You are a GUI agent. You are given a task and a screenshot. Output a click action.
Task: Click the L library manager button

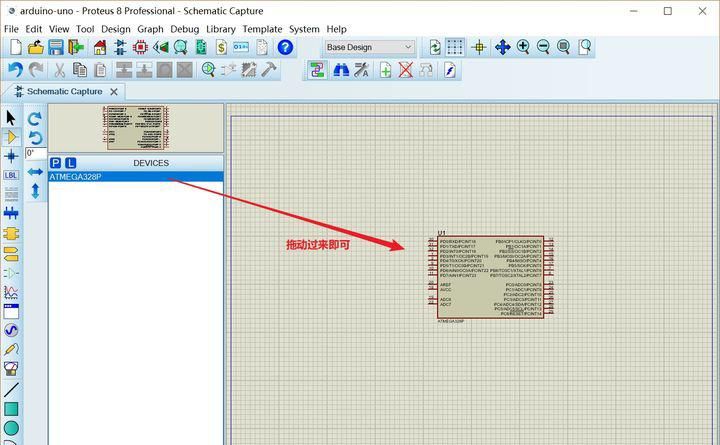click(x=70, y=163)
